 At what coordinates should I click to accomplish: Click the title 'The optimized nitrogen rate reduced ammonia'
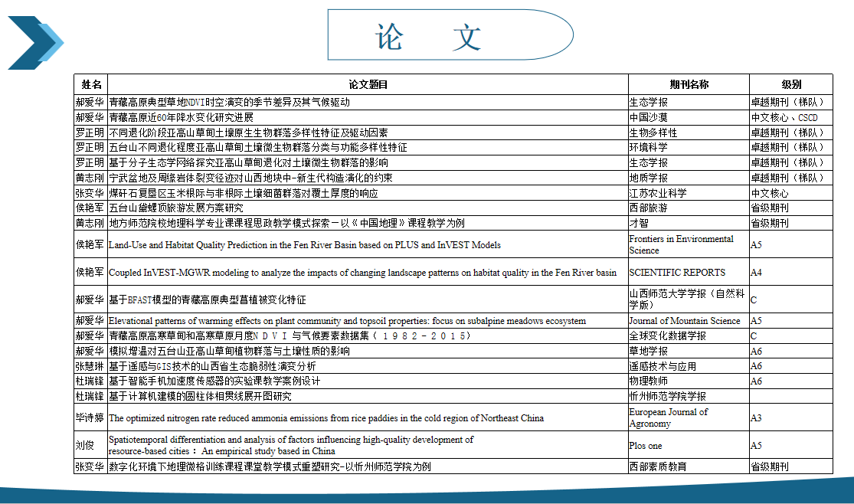pyautogui.click(x=326, y=418)
